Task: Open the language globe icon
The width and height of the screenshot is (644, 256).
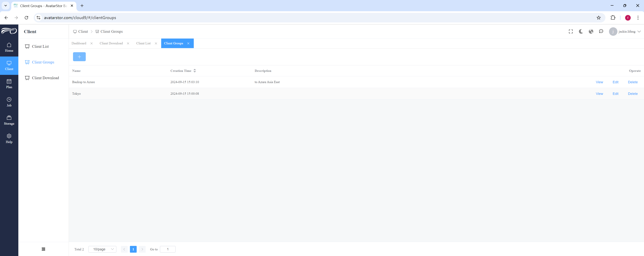Action: 591,31
